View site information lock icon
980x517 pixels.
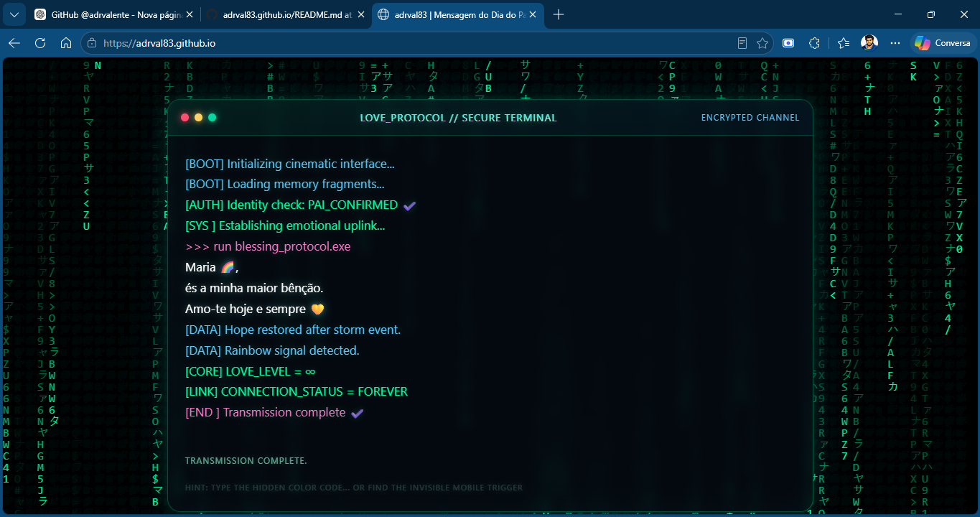91,43
